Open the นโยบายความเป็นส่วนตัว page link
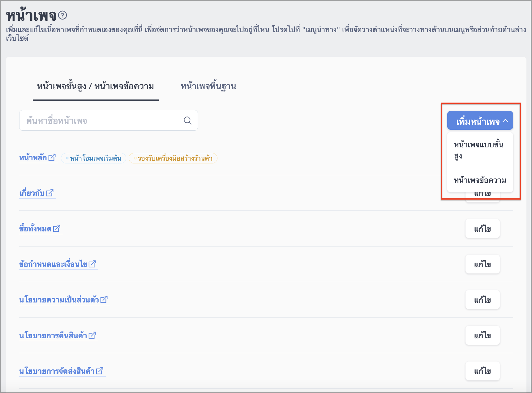532x393 pixels. click(x=59, y=300)
